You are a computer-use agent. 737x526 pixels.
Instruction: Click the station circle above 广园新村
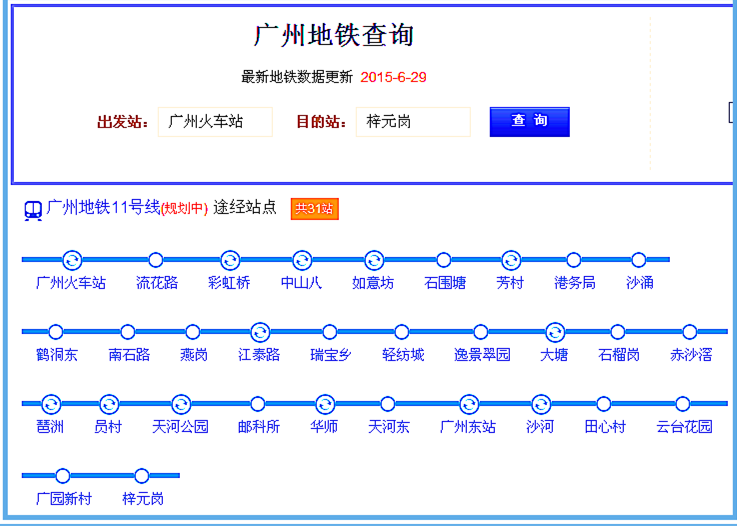63,476
